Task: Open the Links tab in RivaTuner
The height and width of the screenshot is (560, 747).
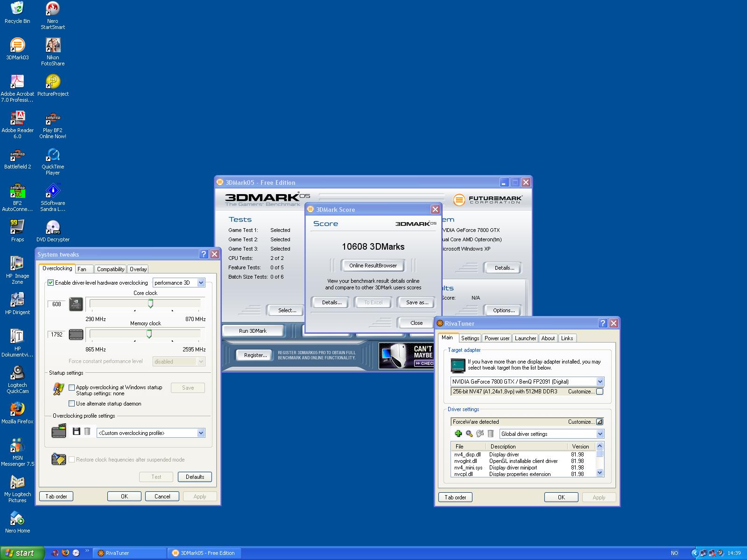Action: (567, 338)
